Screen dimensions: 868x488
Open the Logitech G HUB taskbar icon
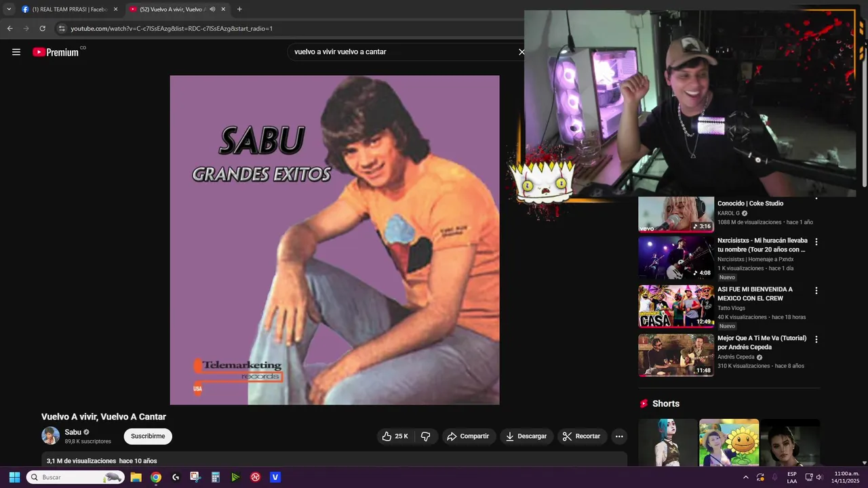[176, 477]
